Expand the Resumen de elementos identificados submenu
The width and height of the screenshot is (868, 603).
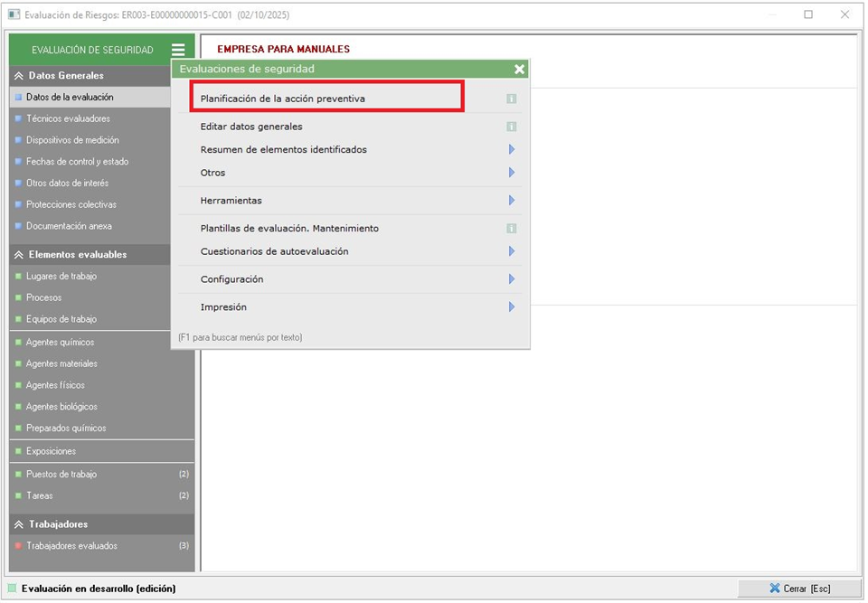point(511,149)
